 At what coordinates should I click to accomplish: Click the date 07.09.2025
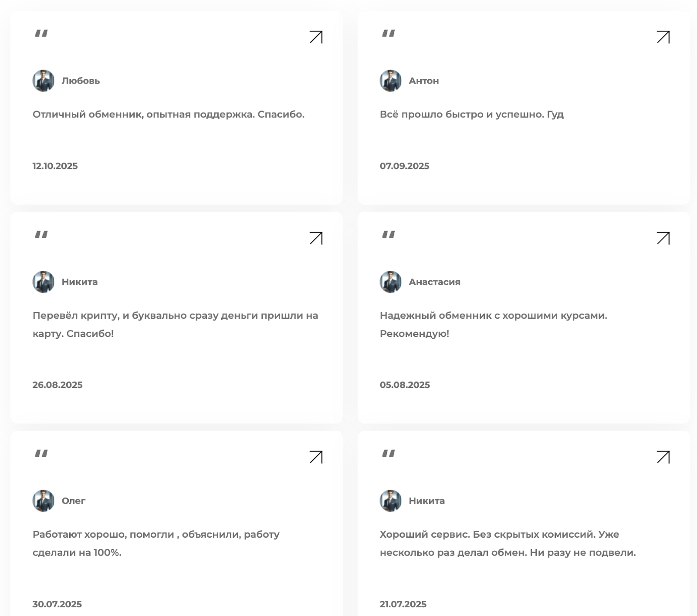(x=404, y=166)
